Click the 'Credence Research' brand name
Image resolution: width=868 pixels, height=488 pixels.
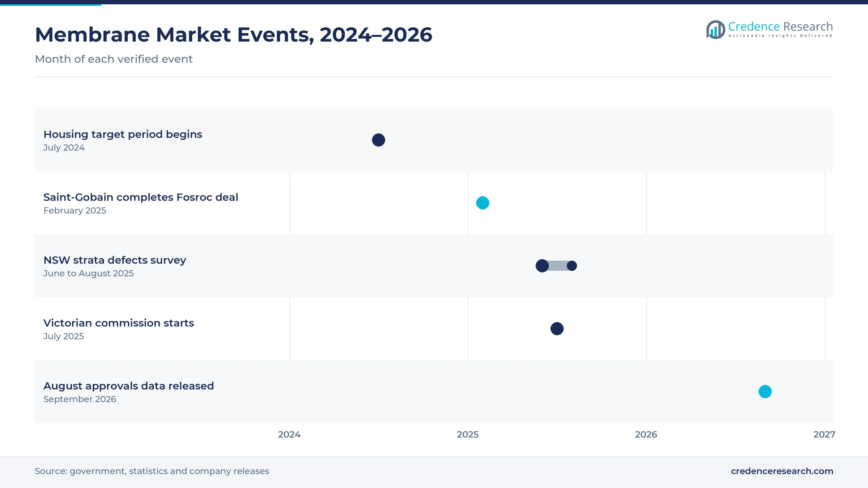click(780, 26)
